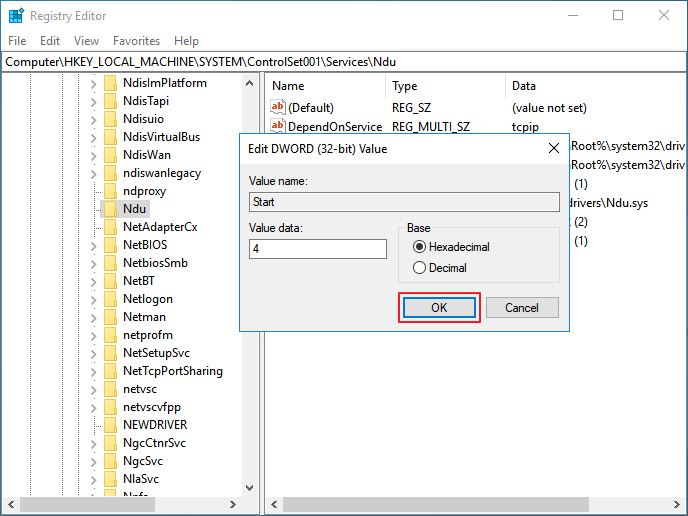Click the Value name field showing Start
Viewport: 688px width, 516px height.
point(404,202)
